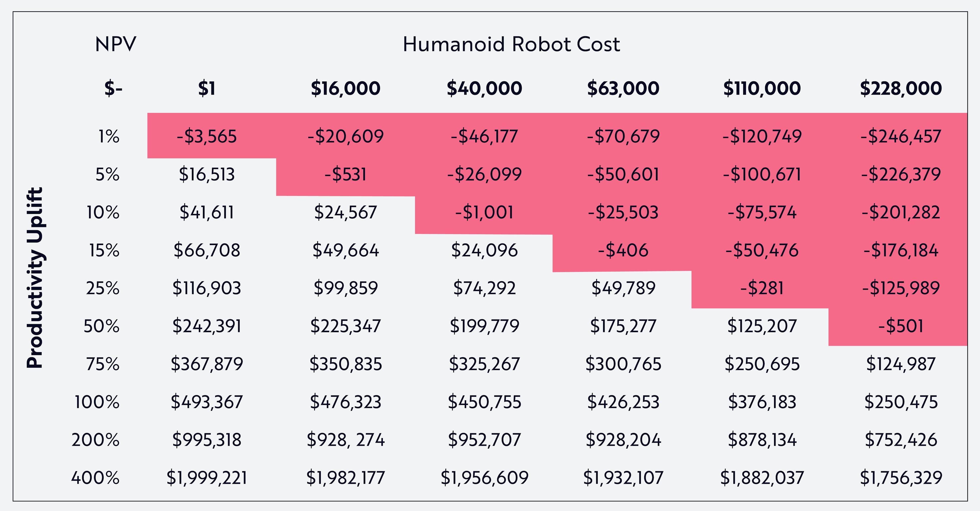Select the $16,000 column header
Viewport: 980px width, 511px height.
[x=346, y=88]
